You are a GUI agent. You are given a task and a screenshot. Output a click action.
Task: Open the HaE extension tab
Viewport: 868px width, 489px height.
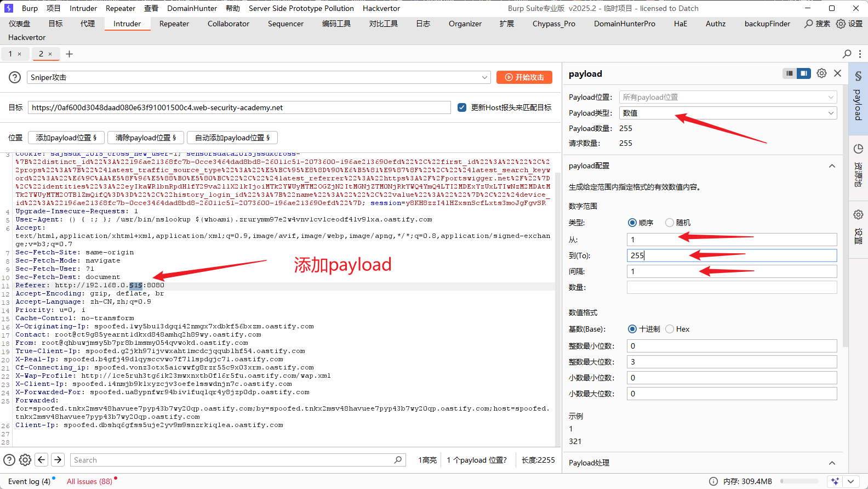(681, 24)
